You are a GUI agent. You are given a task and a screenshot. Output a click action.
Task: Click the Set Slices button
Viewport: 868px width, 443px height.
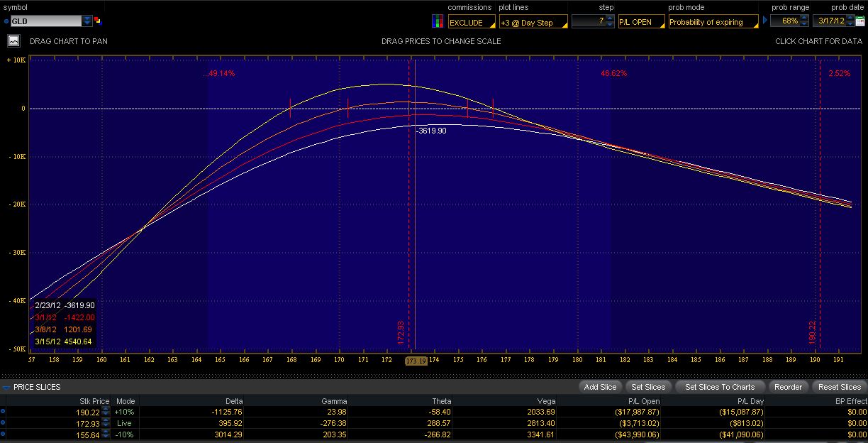point(648,387)
